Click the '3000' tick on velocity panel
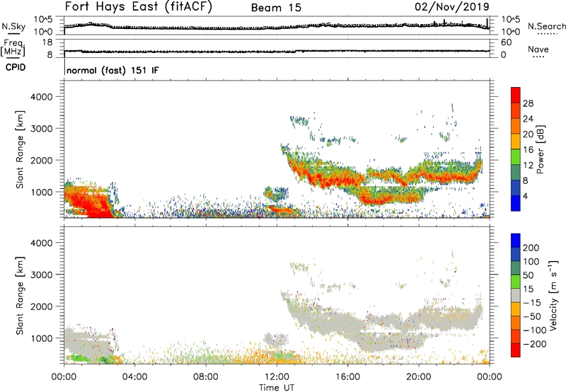The height and width of the screenshot is (392, 566). click(x=41, y=275)
